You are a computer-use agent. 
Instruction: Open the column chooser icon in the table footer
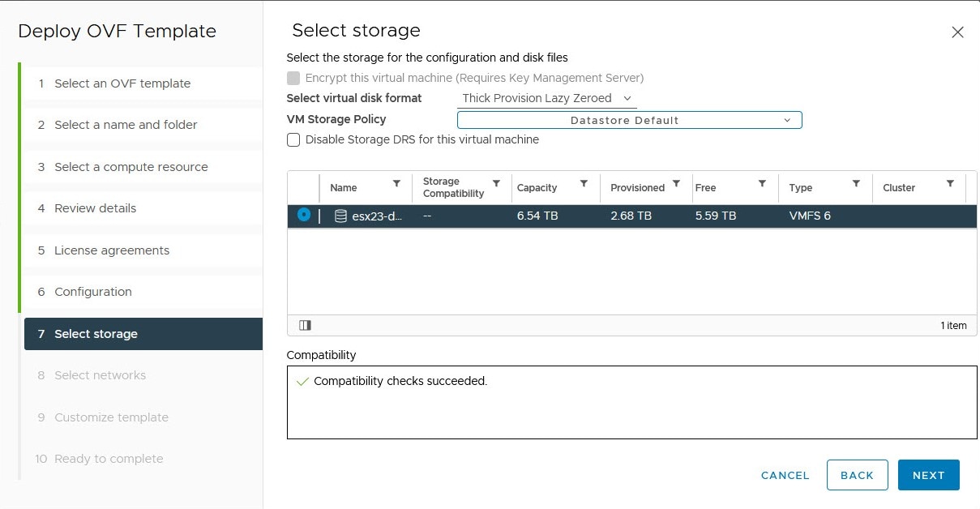point(305,325)
